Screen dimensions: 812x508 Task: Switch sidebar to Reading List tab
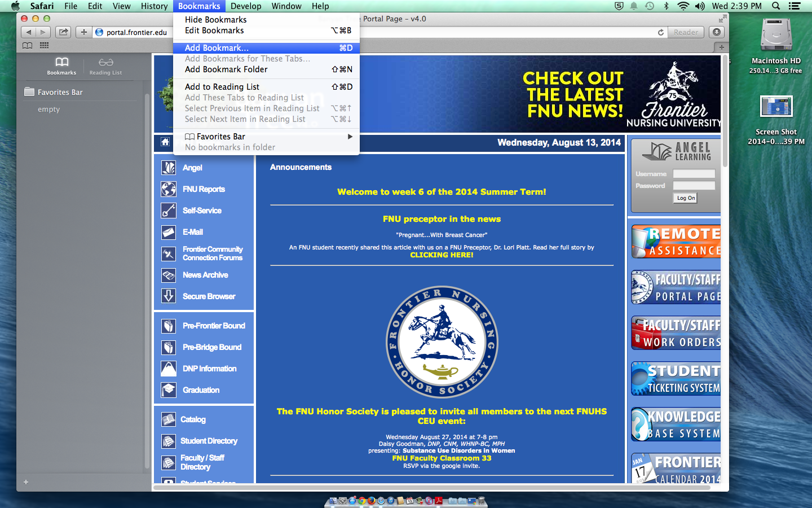(105, 66)
